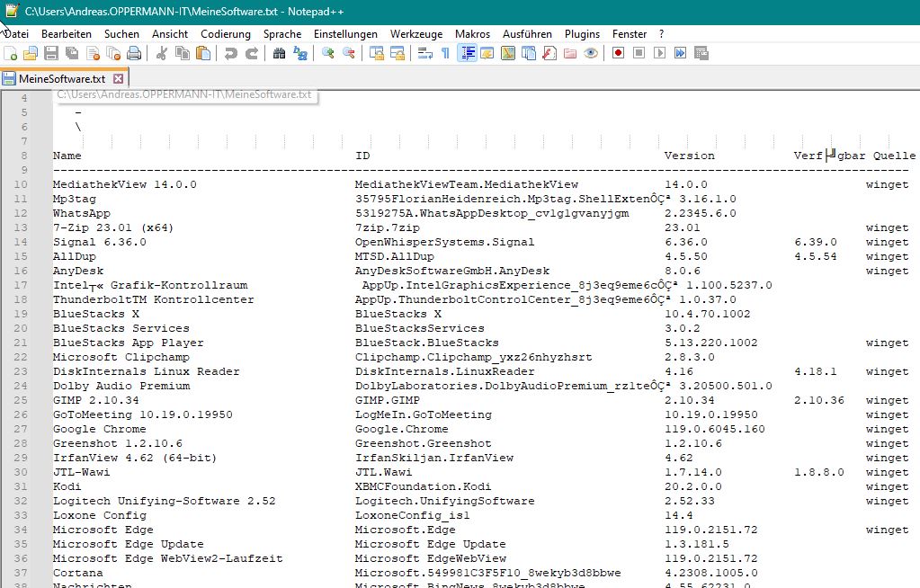Click the text 'AnyDeskSoftwareGmbH.AnyDesk'
The width and height of the screenshot is (920, 588).
coord(452,271)
